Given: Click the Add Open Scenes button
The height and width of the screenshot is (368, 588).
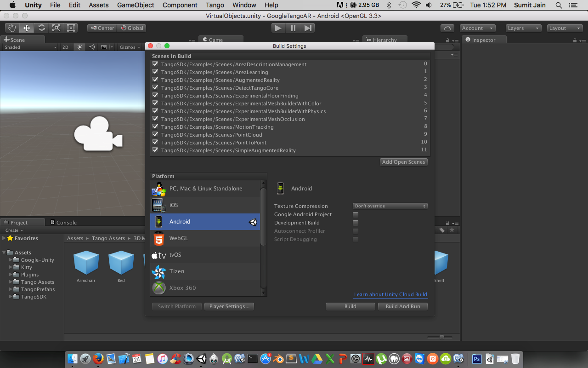Looking at the screenshot, I should (404, 162).
